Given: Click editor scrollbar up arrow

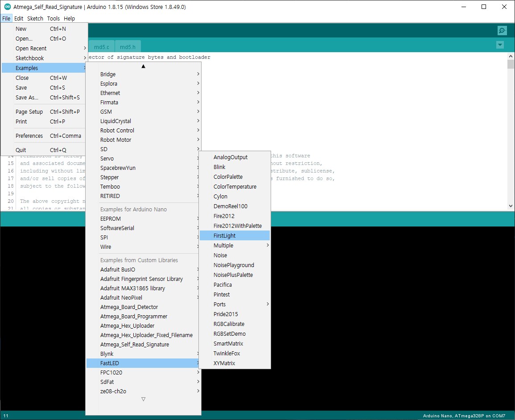Looking at the screenshot, I should coord(511,56).
